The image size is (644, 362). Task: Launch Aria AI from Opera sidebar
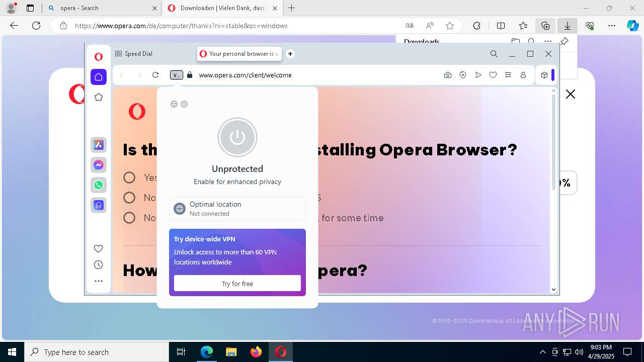pyautogui.click(x=99, y=145)
